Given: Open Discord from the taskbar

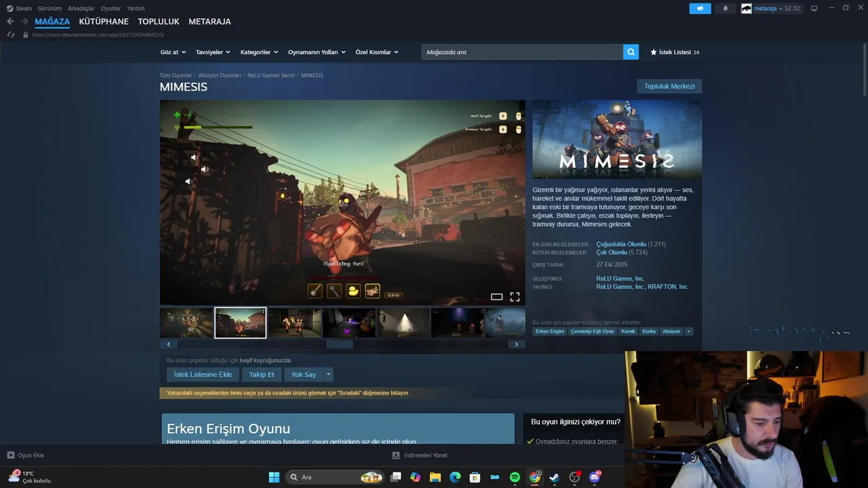Looking at the screenshot, I should [595, 477].
